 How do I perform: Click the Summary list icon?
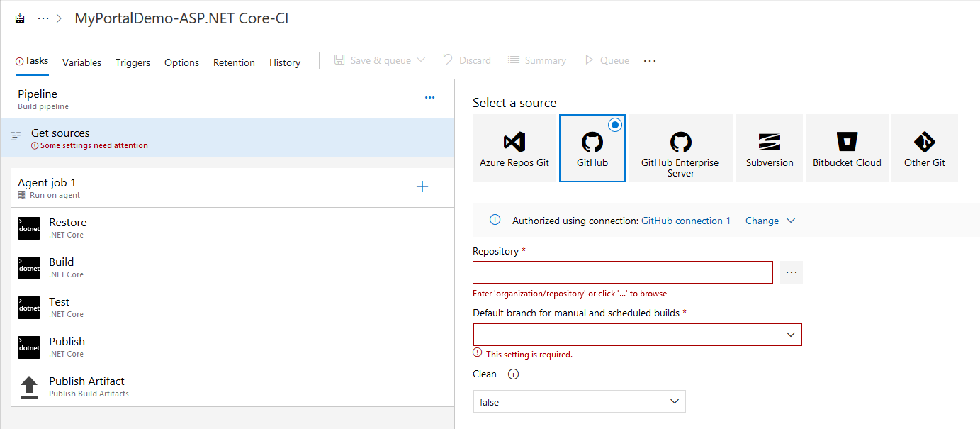[x=514, y=60]
